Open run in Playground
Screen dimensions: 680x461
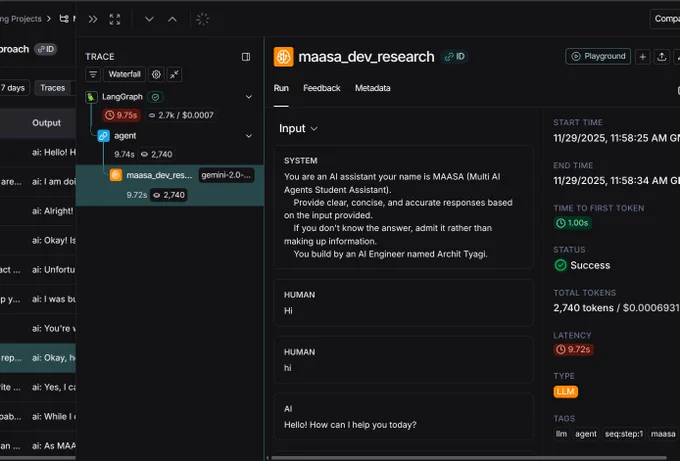point(598,56)
